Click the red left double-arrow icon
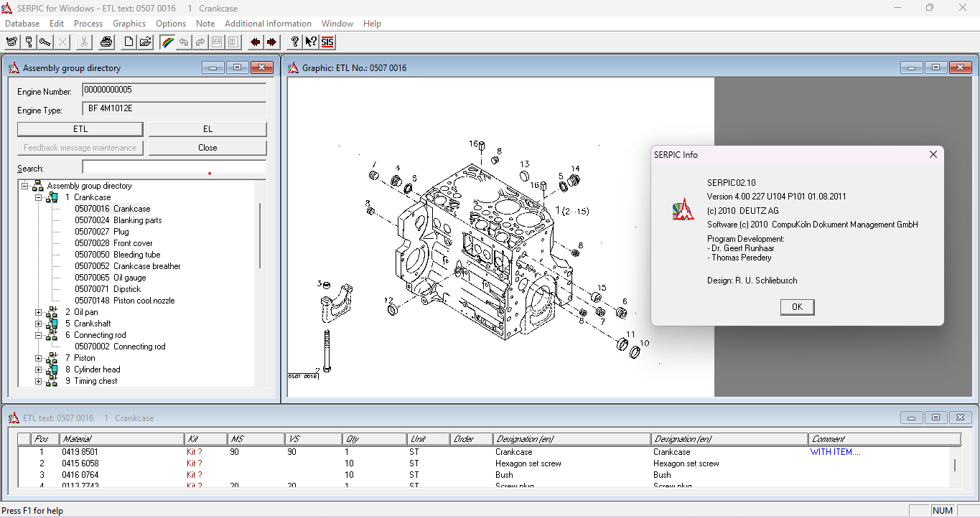980x518 pixels. (255, 42)
